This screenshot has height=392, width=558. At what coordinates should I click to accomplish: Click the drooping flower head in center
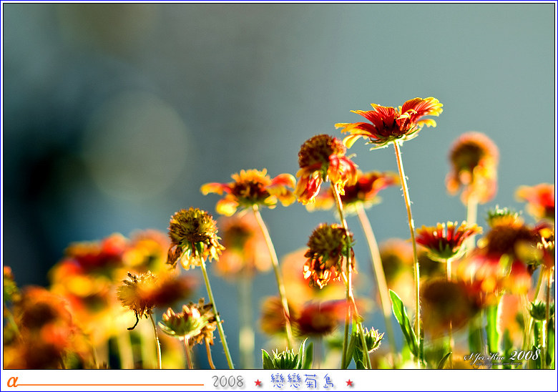pyautogui.click(x=328, y=254)
